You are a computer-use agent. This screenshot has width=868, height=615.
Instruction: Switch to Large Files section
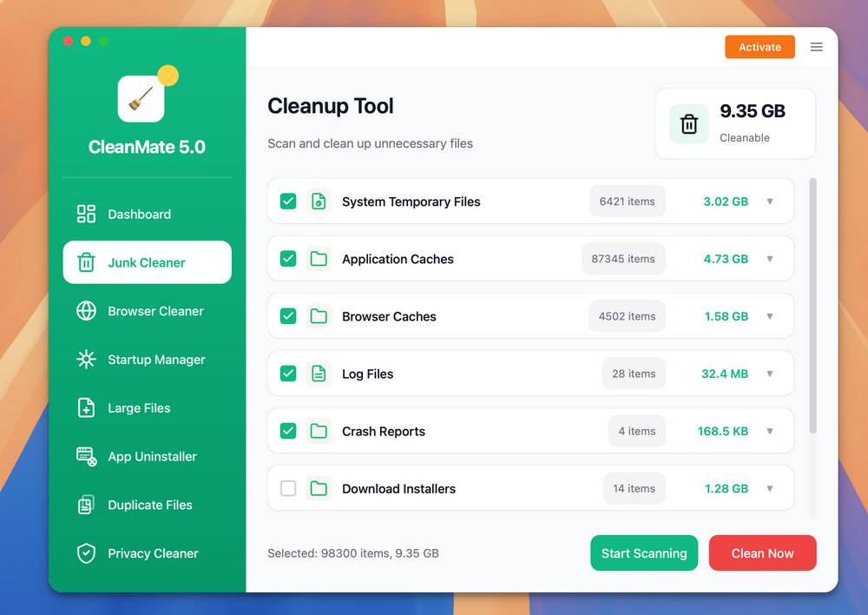pos(148,407)
